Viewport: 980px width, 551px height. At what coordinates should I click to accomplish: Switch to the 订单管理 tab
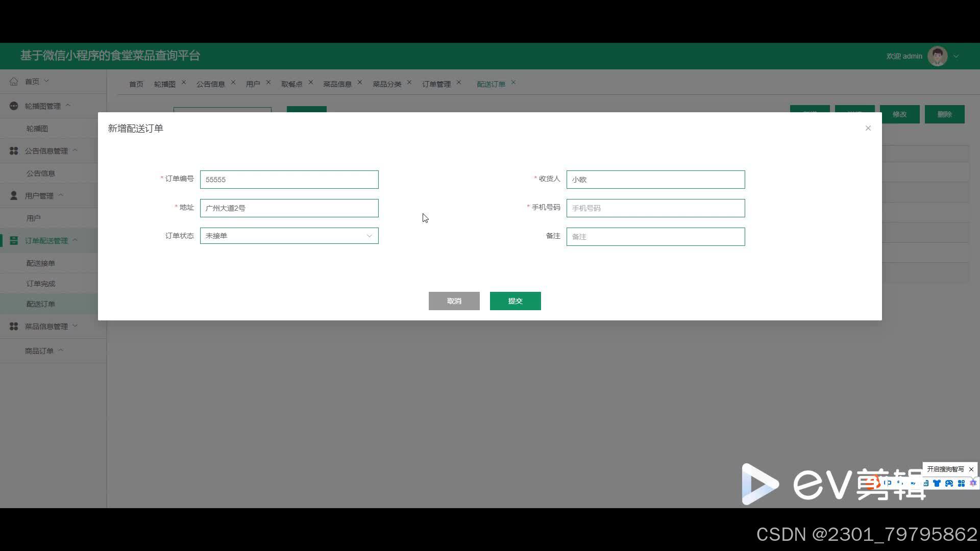(x=436, y=84)
